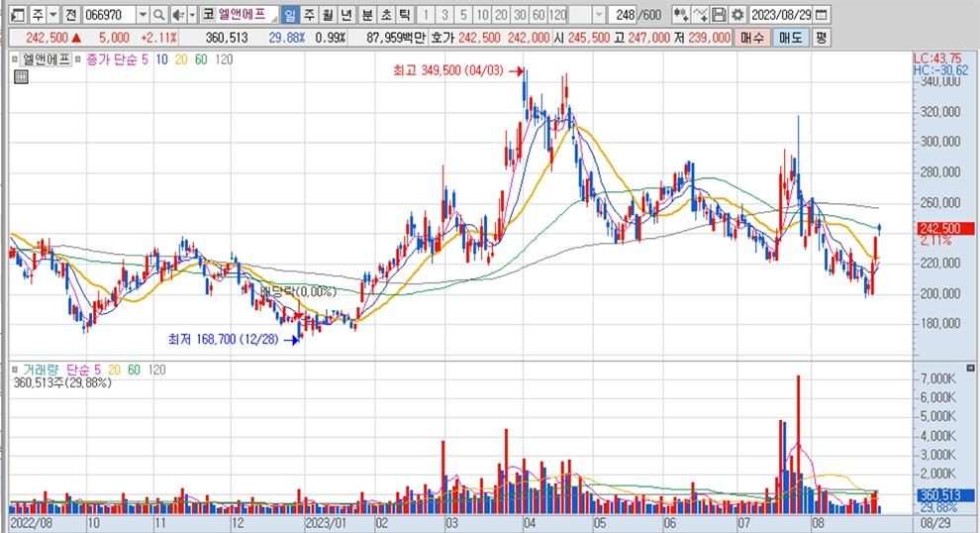Switch to the weekly (주) chart period
This screenshot has width=980, height=533.
[x=308, y=15]
